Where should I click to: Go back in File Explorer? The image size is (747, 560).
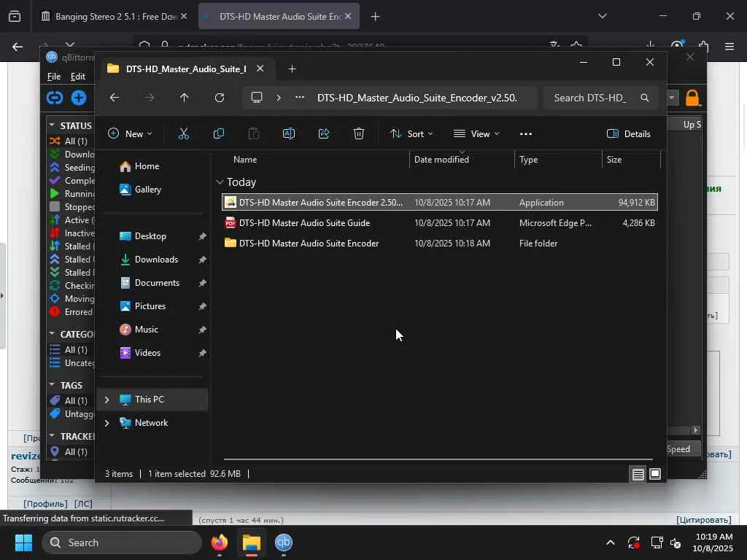coord(115,98)
